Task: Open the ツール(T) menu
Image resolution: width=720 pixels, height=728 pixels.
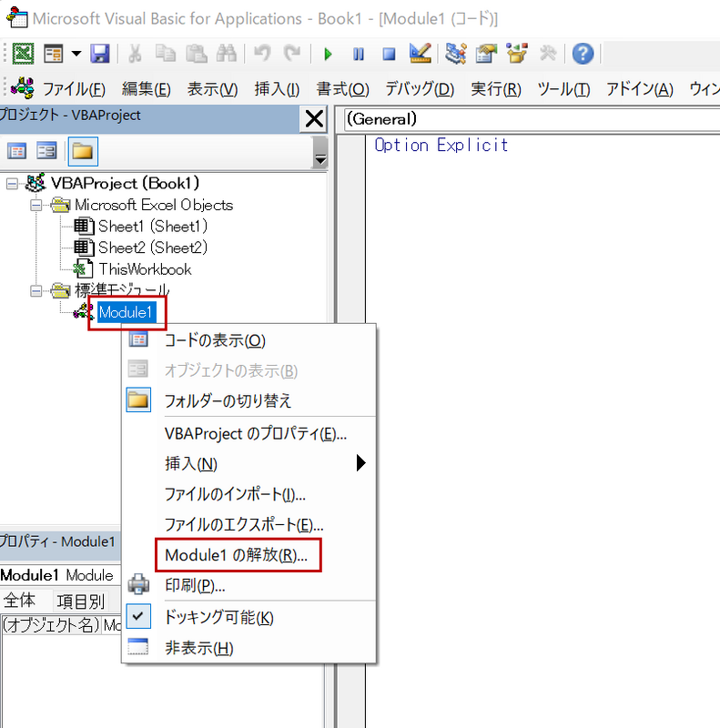Action: (563, 88)
